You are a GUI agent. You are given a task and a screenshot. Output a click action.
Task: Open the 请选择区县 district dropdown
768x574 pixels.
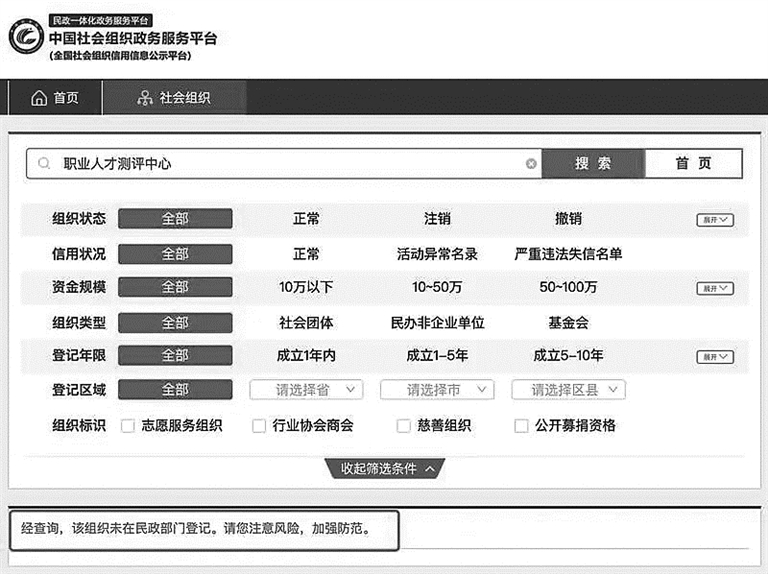[568, 390]
